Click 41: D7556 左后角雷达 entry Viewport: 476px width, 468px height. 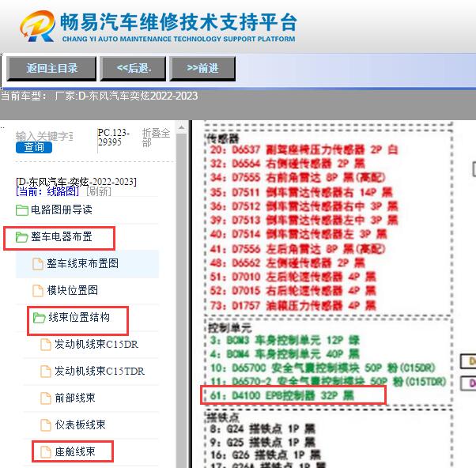click(297, 249)
